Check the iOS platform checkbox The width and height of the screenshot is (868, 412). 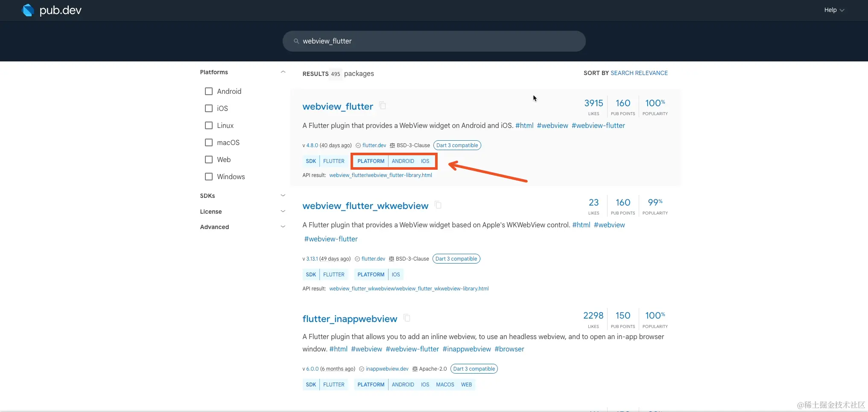pos(209,108)
